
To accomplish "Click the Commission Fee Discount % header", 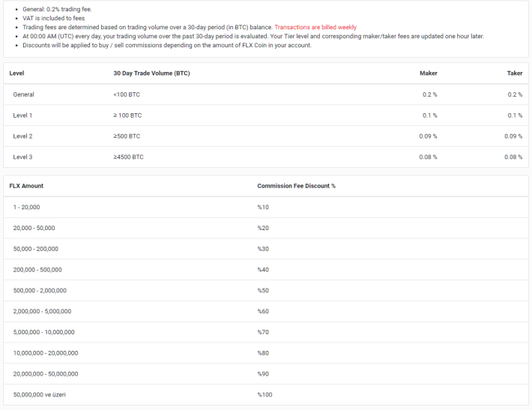I will 296,186.
